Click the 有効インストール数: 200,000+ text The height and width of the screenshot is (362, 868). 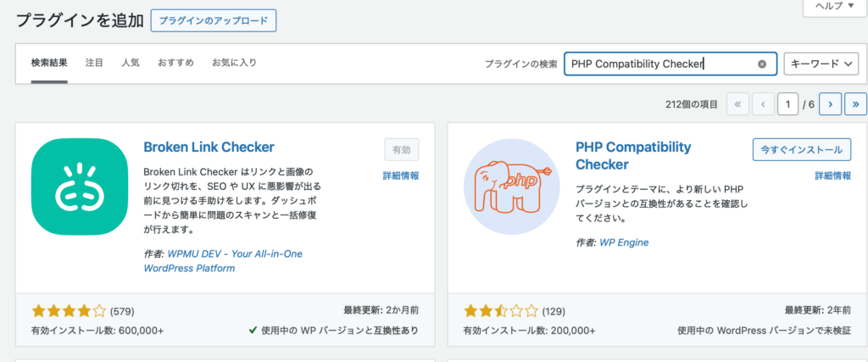[x=529, y=331]
